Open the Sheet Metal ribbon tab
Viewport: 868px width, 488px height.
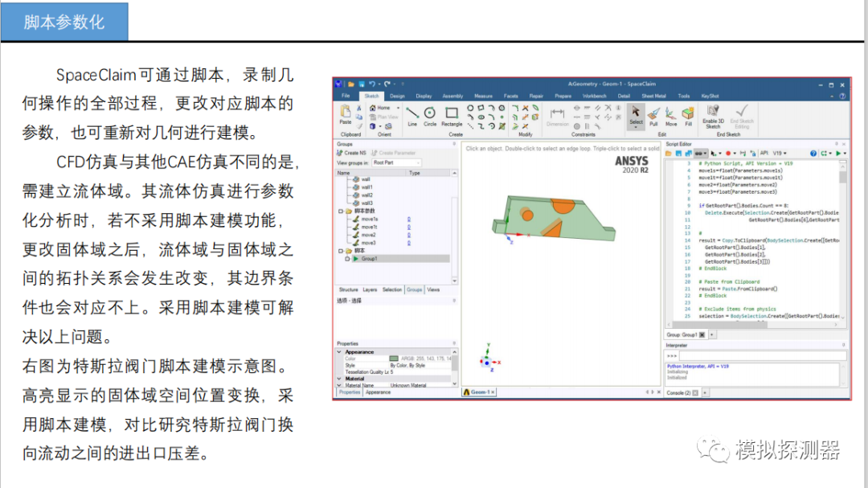point(653,96)
